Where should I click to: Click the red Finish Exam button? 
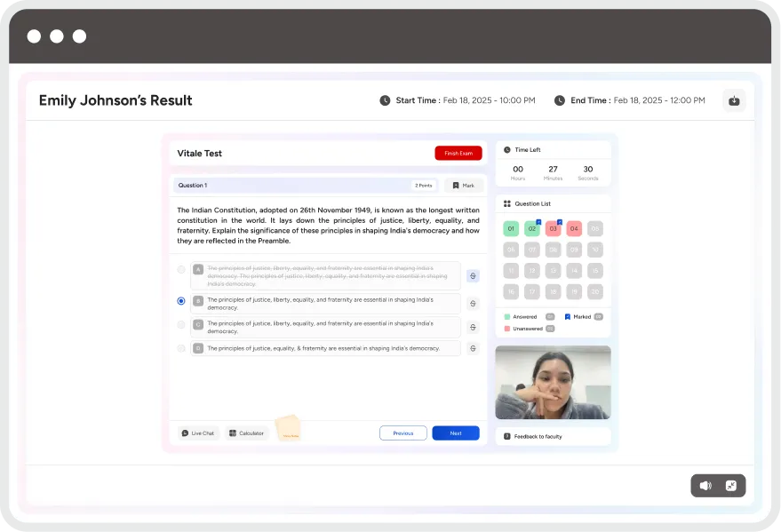point(458,154)
